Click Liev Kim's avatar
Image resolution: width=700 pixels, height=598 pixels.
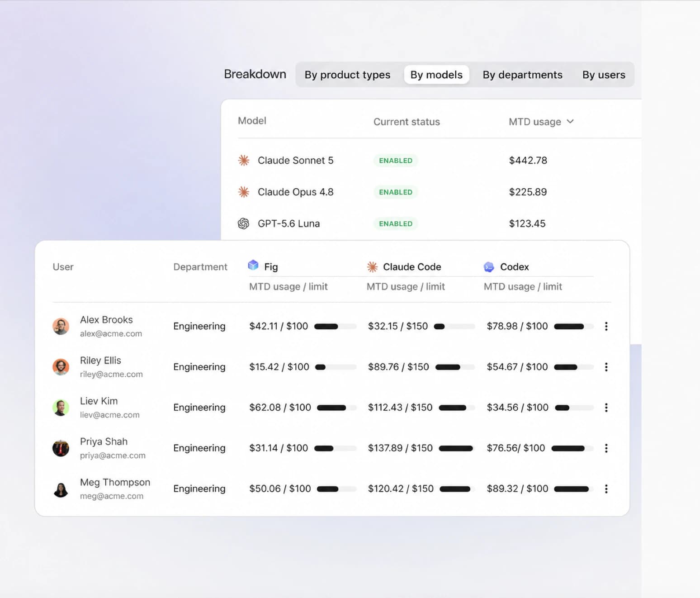click(x=61, y=408)
